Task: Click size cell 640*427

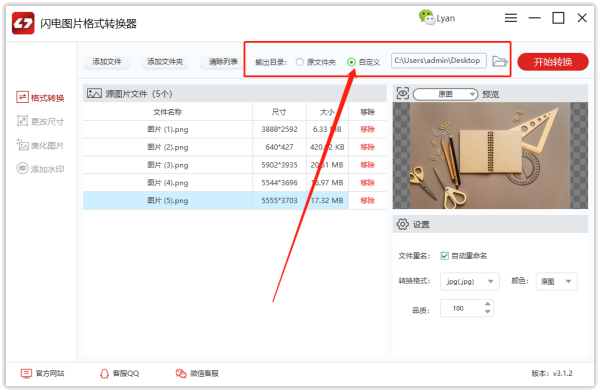Action: [279, 147]
